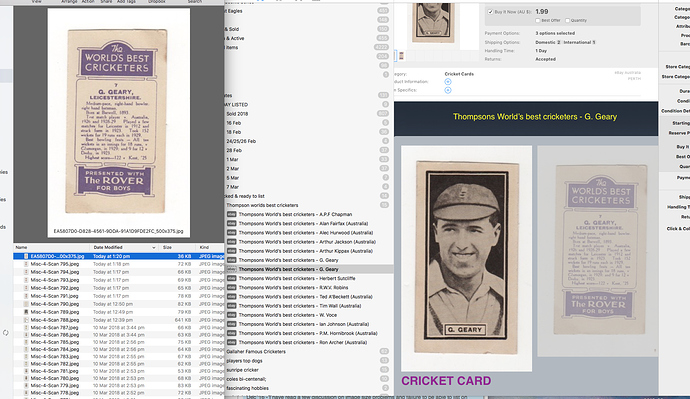Enable the Quantity checkbox
690x399 pixels.
567,20
